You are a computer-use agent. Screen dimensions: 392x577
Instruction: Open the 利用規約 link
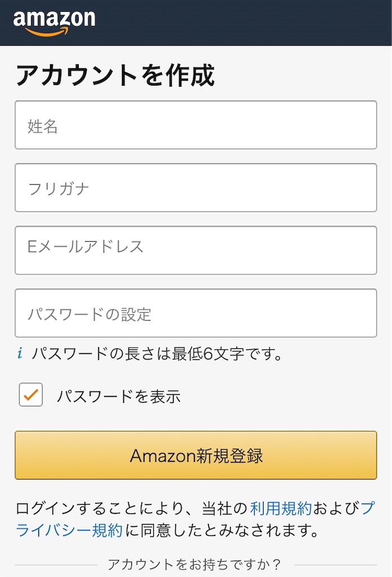(x=281, y=508)
